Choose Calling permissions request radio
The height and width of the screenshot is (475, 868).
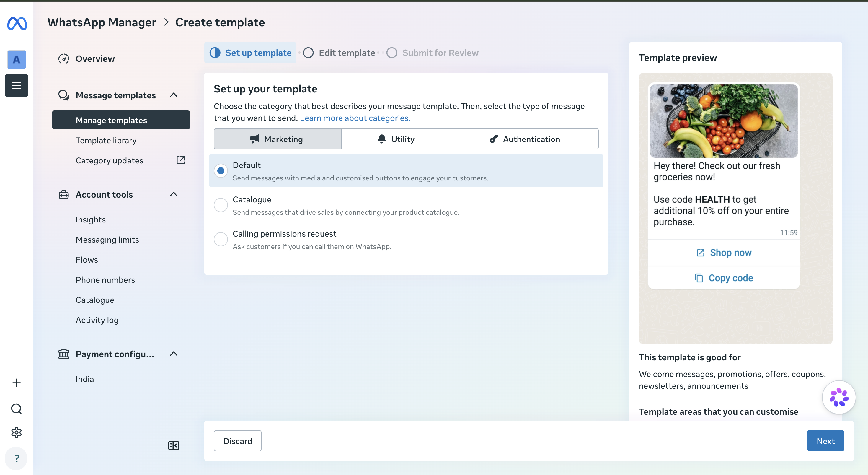221,239
